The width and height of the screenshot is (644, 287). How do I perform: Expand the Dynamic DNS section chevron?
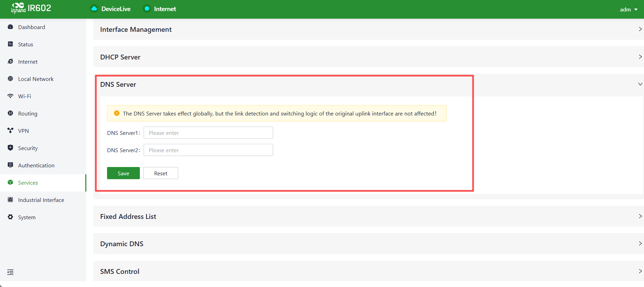coord(640,243)
